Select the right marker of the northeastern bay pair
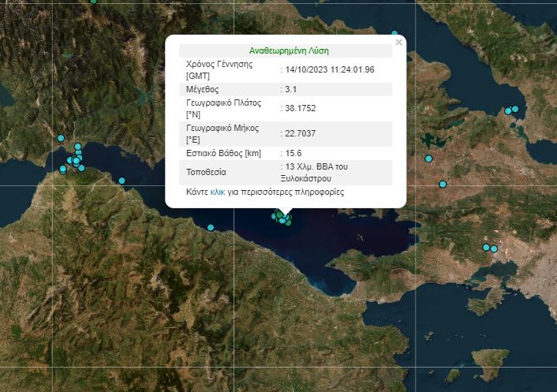Image resolution: width=557 pixels, height=392 pixels. 515,109
